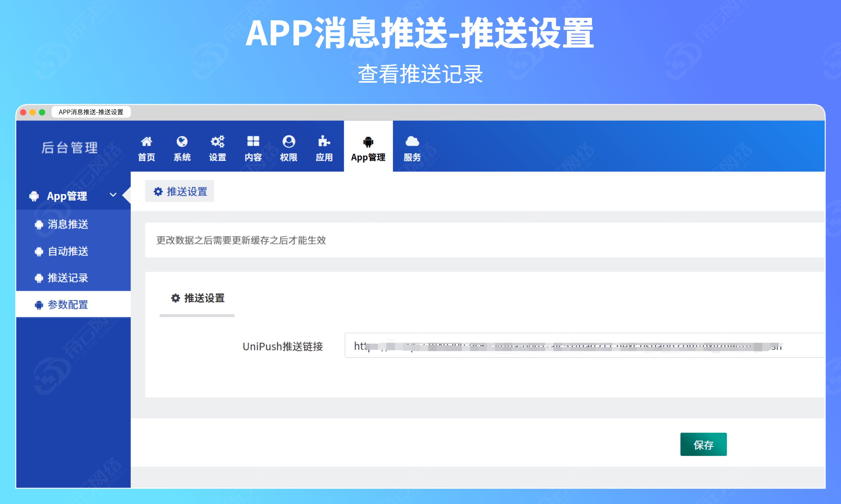Navigate to 自动推送 in the sidebar

click(68, 251)
